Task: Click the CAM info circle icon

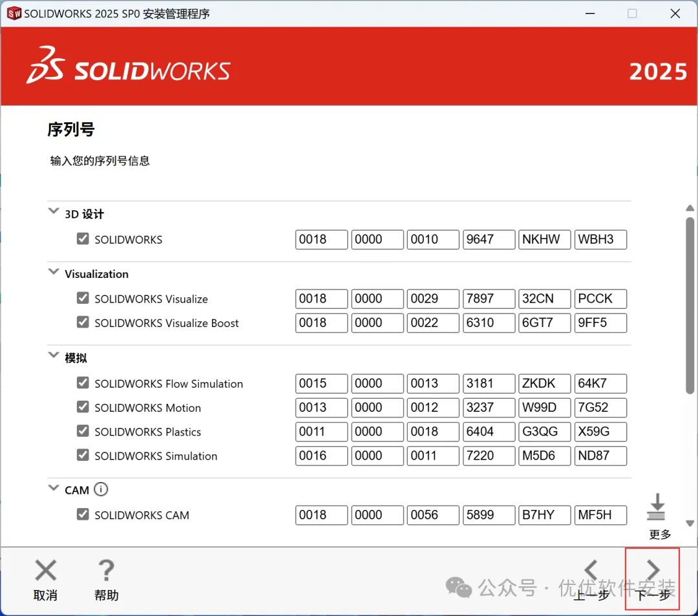Action: coord(101,489)
